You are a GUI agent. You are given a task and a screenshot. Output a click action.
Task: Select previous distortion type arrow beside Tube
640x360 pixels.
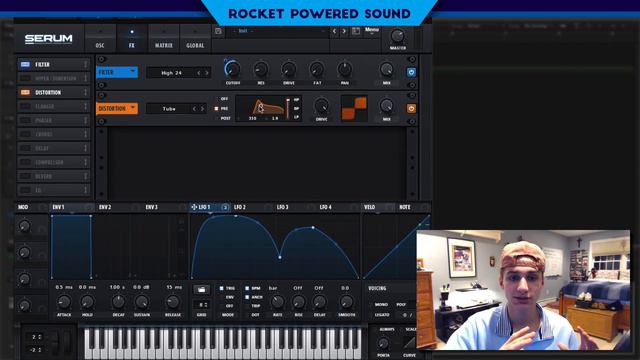click(x=194, y=109)
